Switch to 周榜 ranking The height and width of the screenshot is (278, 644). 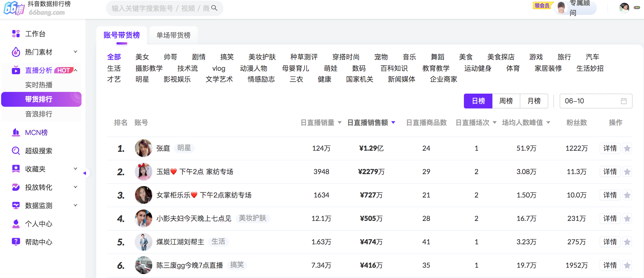(x=506, y=101)
